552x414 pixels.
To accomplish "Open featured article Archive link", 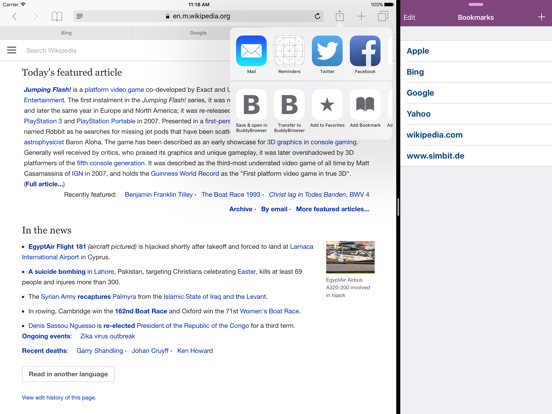I will coord(241,209).
